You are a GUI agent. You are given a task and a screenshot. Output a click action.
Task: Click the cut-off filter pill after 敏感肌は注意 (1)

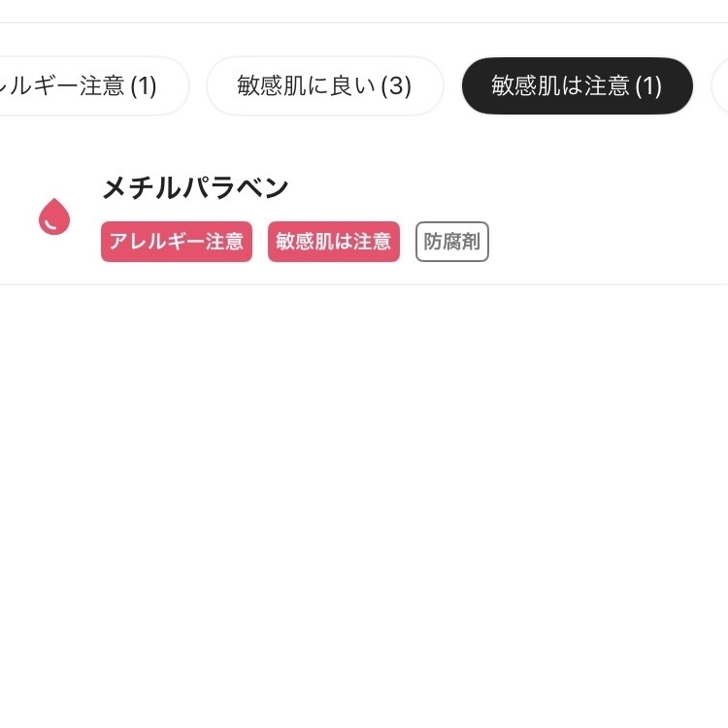tap(720, 85)
